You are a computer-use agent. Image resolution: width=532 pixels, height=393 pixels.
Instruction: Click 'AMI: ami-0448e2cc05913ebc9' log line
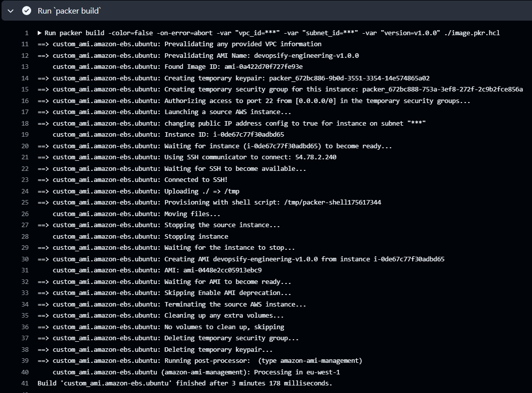tap(157, 270)
